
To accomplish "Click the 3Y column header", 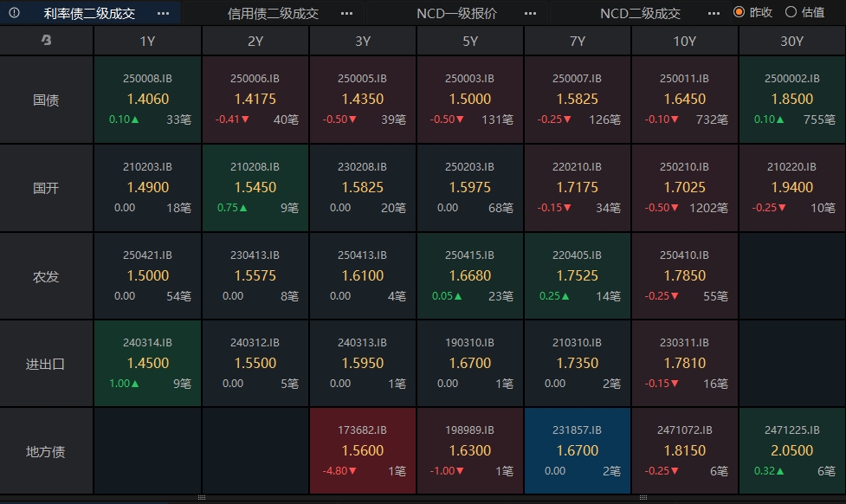I will [363, 41].
